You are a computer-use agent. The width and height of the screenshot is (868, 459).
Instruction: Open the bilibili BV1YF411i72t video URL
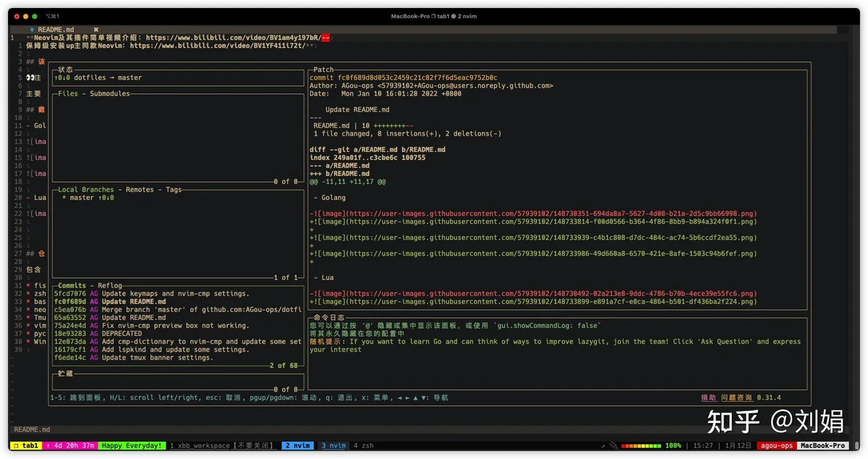(217, 46)
